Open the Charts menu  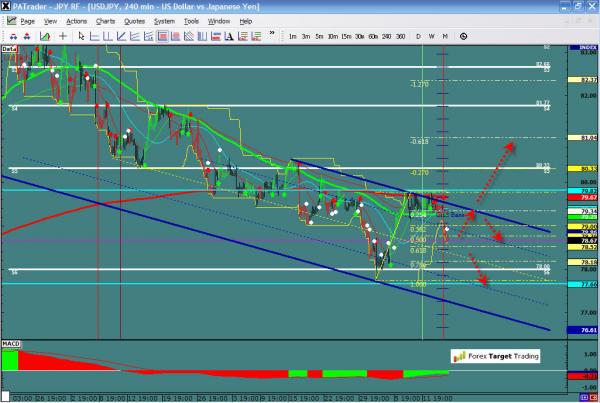tap(105, 21)
